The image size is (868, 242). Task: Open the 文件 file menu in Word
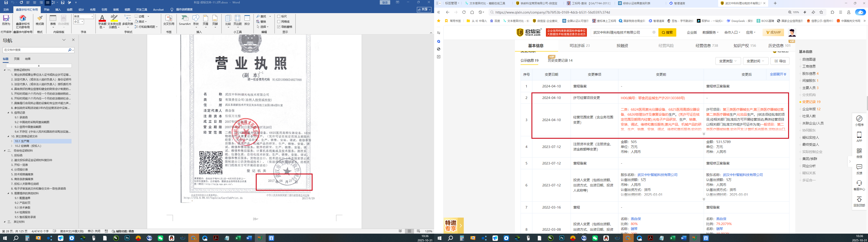tap(6, 10)
